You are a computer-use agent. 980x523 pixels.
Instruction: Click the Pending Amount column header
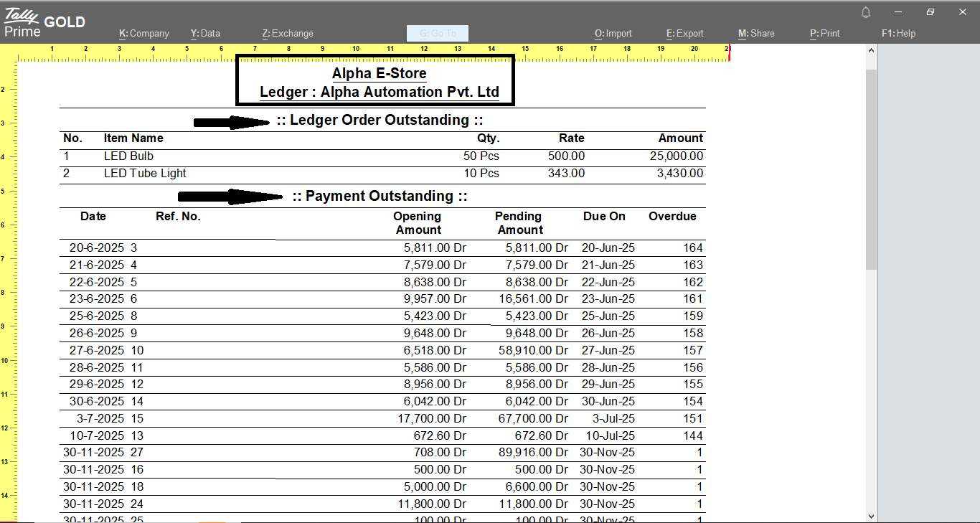(519, 223)
